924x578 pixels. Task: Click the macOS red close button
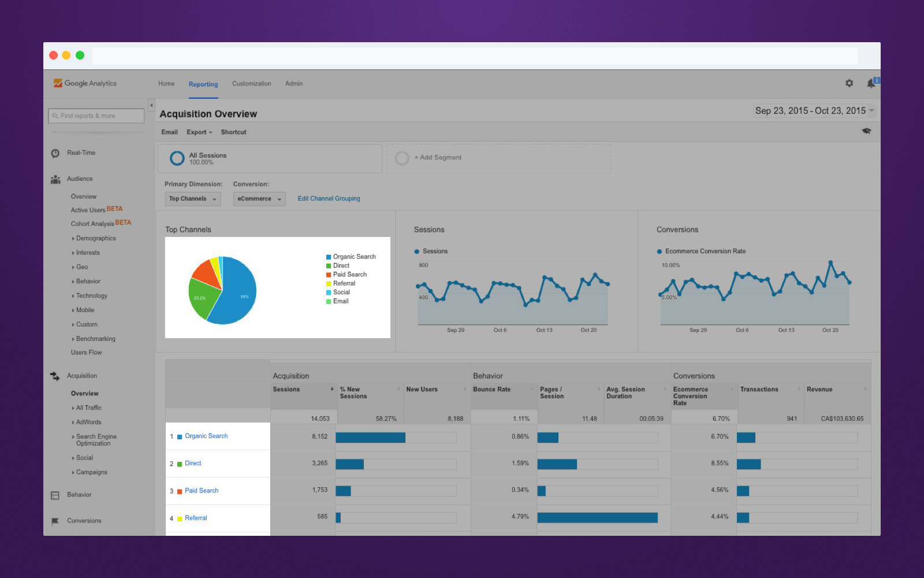click(54, 55)
